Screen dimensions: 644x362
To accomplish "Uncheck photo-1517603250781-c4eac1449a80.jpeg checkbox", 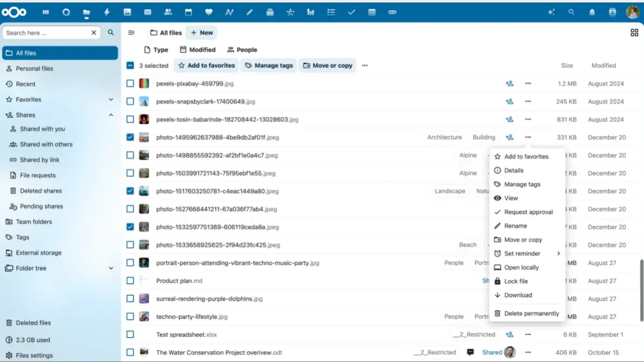I will point(130,191).
